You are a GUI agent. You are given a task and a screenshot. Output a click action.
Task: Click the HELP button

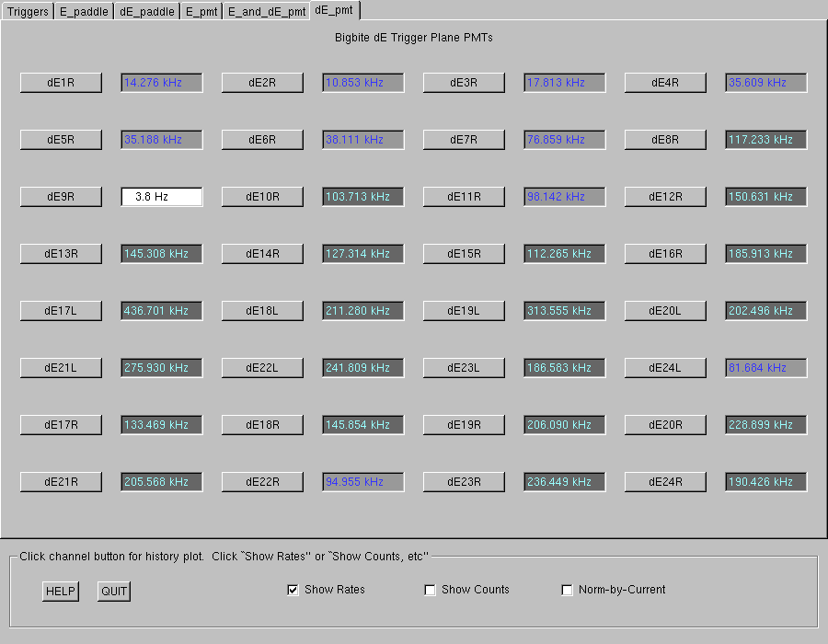click(61, 592)
